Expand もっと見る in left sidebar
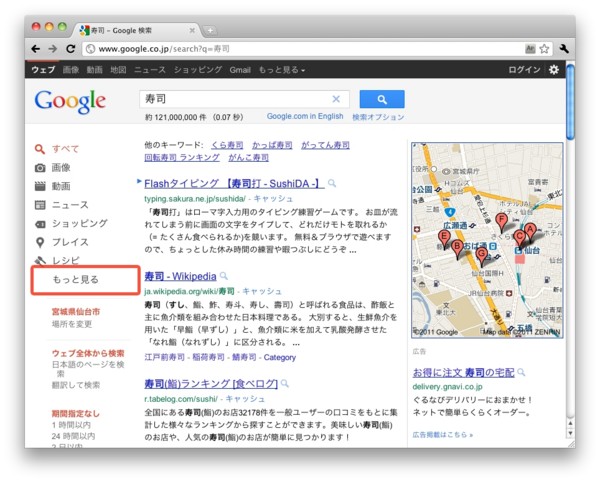 click(x=76, y=280)
